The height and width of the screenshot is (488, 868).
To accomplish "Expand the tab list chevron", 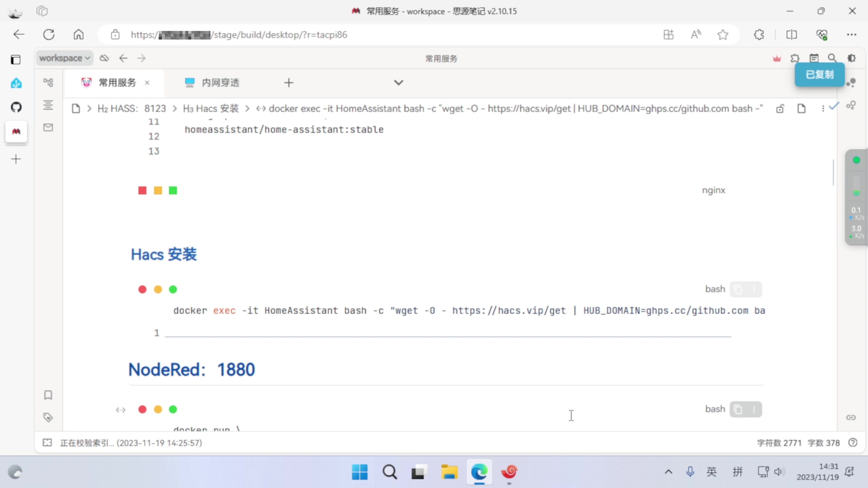I will pyautogui.click(x=399, y=82).
